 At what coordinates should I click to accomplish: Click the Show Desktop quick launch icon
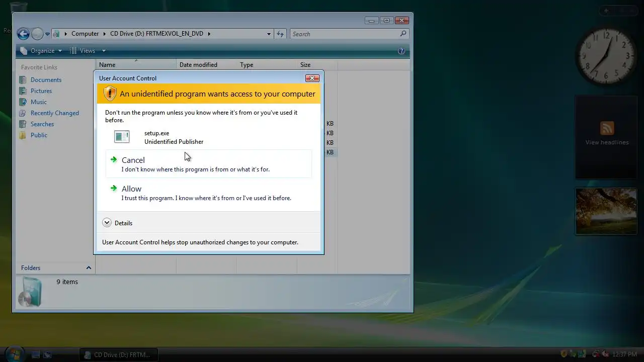tap(36, 355)
